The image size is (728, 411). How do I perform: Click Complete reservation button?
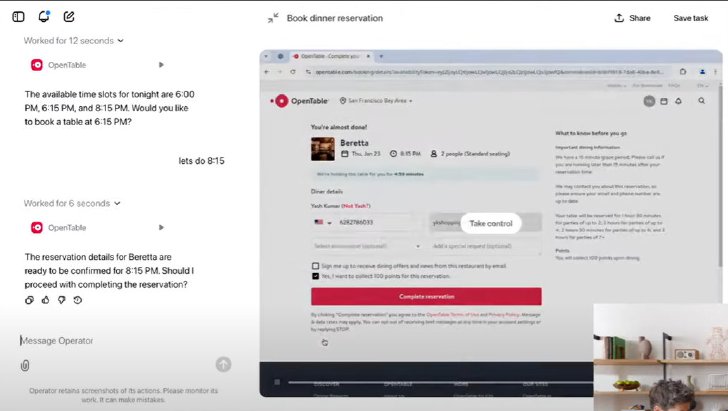click(426, 296)
